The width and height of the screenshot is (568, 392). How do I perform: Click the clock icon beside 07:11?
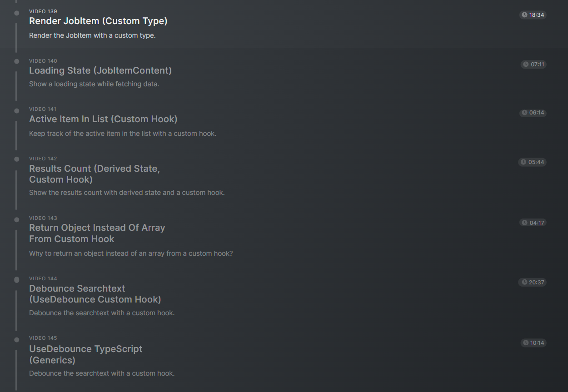click(526, 65)
